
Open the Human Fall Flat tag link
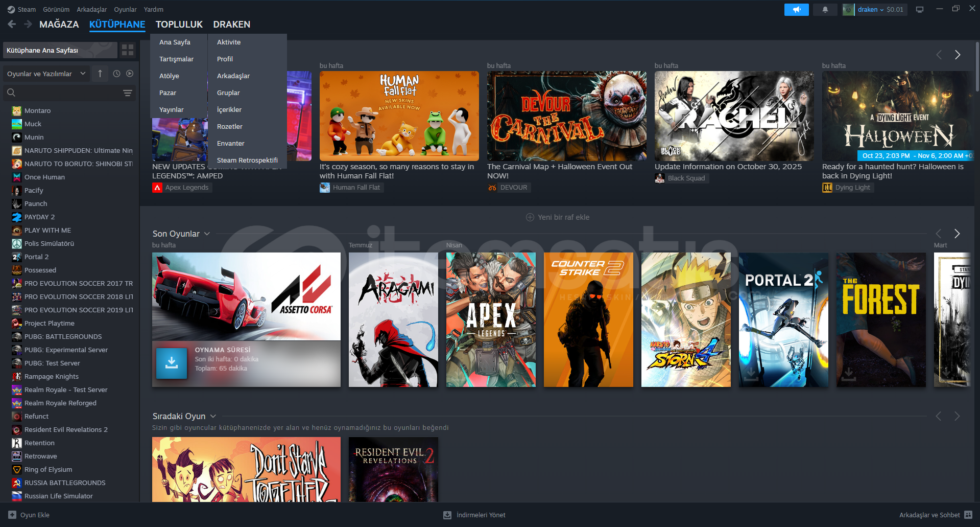(351, 188)
